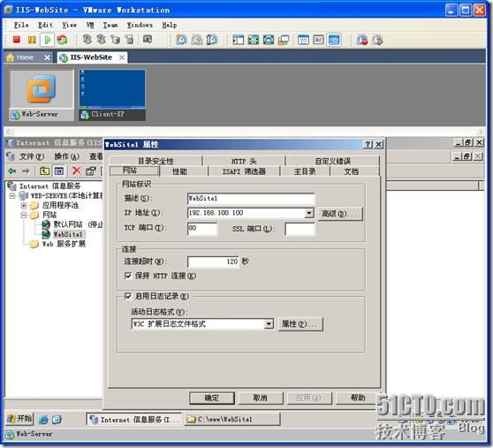This screenshot has height=448, width=493.
Task: Click the IIS Up One Level folder icon
Action: (x=44, y=171)
